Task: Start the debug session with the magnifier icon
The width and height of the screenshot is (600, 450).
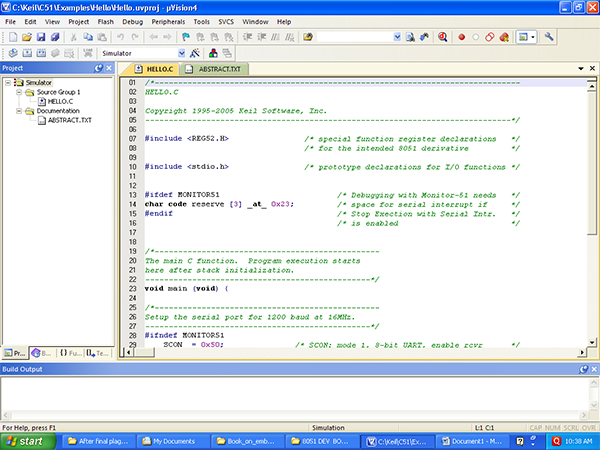Action: (443, 37)
